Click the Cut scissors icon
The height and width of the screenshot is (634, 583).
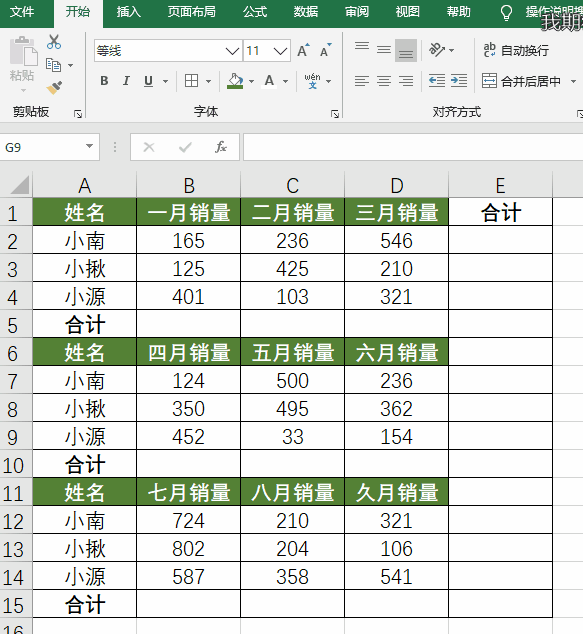tap(54, 42)
